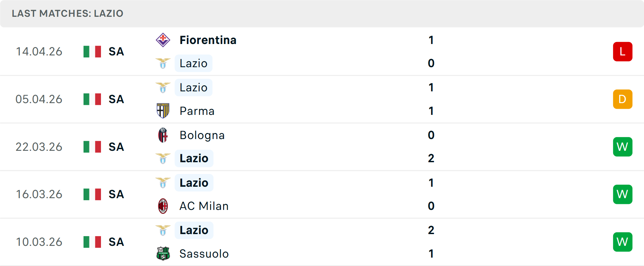644x266 pixels.
Task: Open the Parma team link
Action: coord(197,111)
